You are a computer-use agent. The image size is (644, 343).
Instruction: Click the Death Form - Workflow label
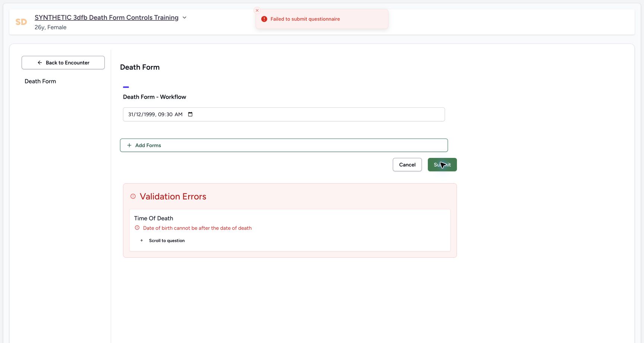point(155,97)
